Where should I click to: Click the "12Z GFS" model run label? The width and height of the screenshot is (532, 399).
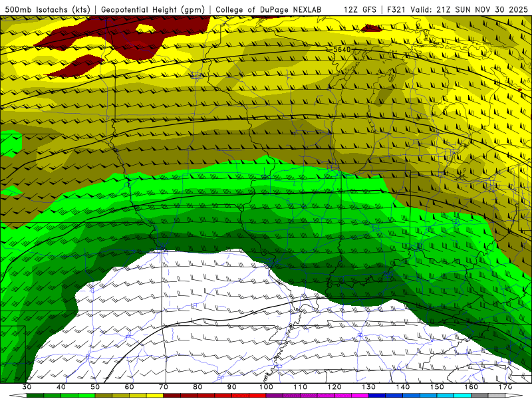(x=360, y=10)
